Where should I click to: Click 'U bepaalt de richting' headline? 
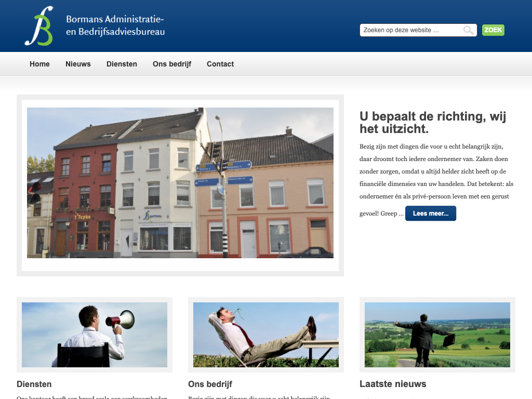coord(432,123)
